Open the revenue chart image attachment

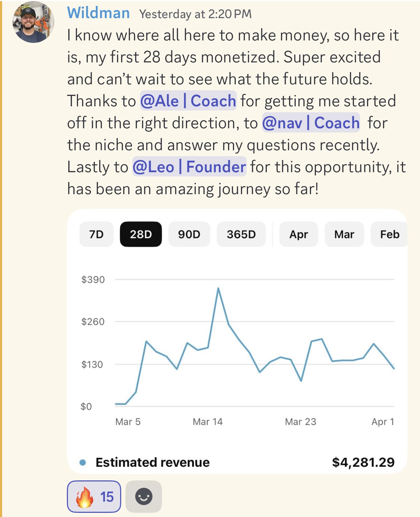point(237,341)
